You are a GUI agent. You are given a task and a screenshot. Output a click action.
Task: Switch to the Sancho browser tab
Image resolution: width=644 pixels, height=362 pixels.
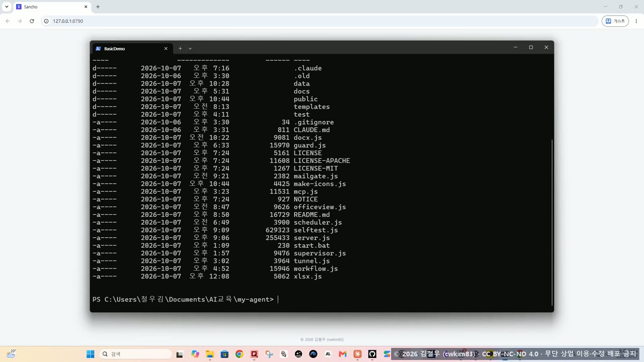(x=51, y=7)
